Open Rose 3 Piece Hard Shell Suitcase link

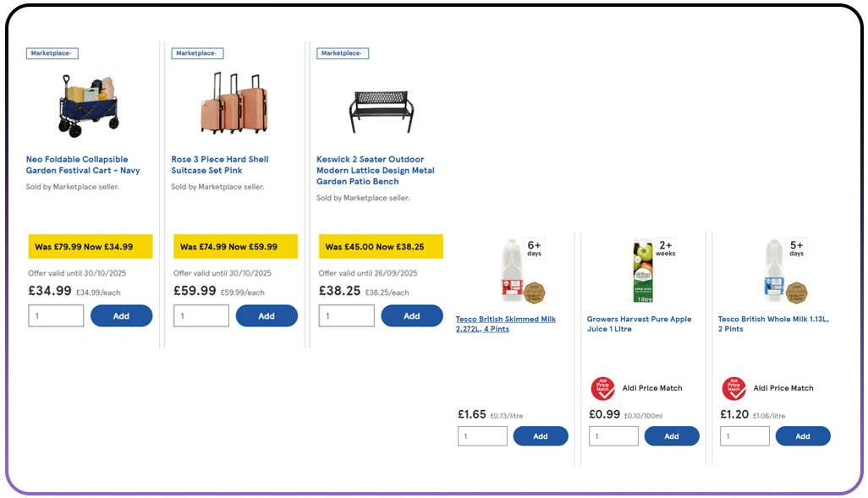220,165
